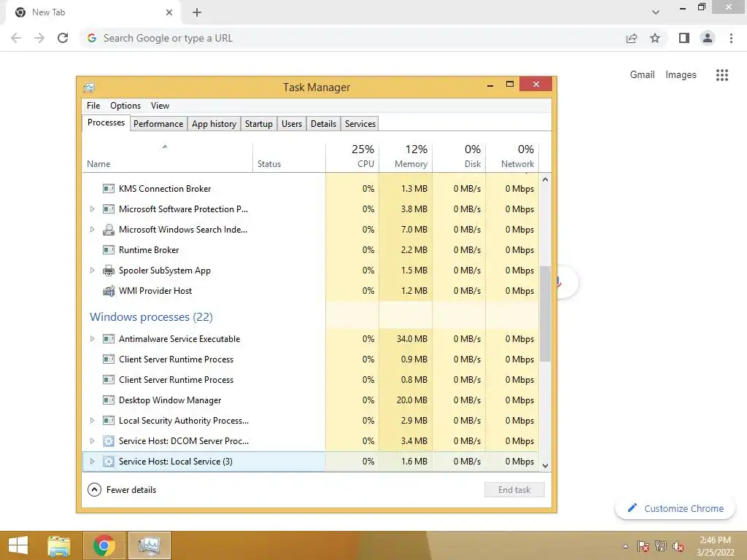Sort by the Name column header
747x560 pixels.
(x=168, y=156)
